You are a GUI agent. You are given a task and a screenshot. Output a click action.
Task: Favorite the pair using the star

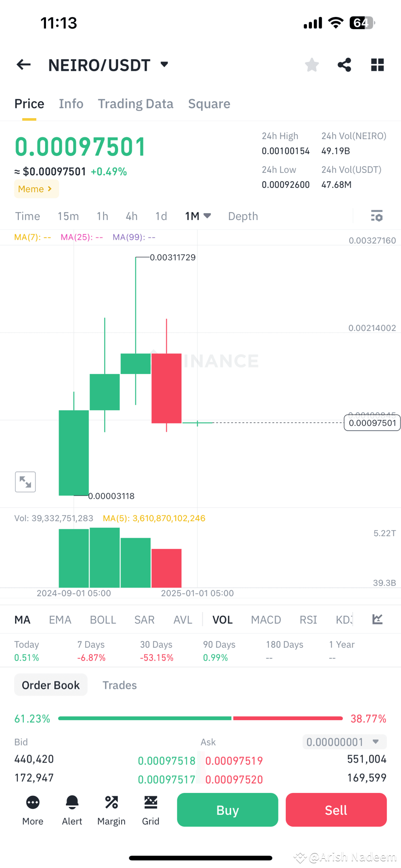(311, 64)
